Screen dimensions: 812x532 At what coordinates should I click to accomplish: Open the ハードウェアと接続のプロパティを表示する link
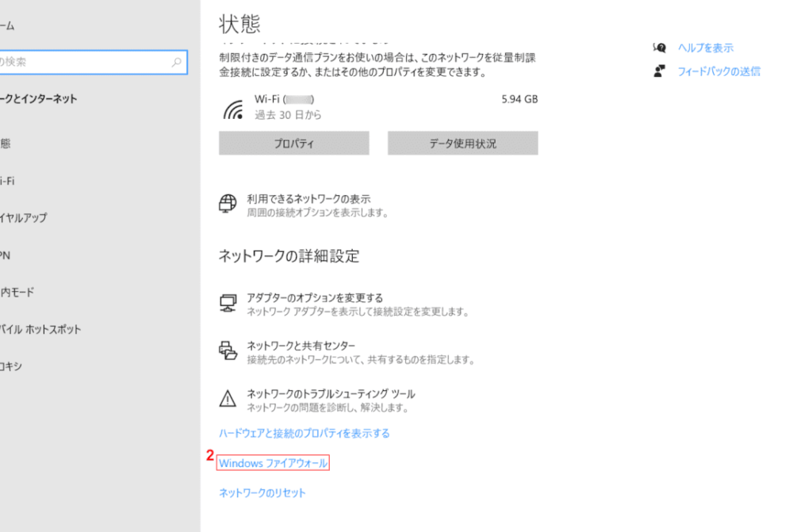(x=304, y=434)
